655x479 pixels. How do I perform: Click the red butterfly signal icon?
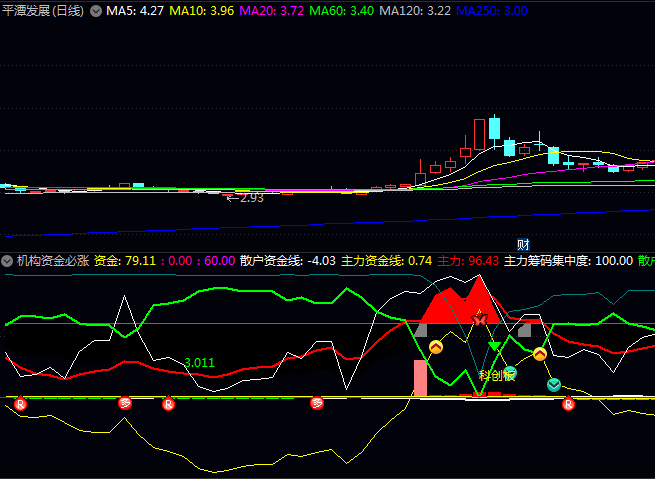[x=480, y=319]
